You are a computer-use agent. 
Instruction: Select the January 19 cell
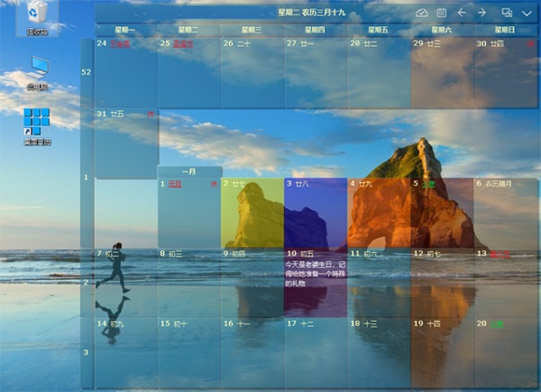tap(443, 353)
